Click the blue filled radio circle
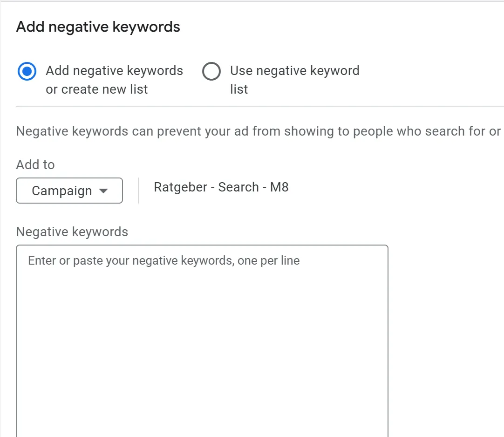Image resolution: width=504 pixels, height=437 pixels. (x=27, y=71)
